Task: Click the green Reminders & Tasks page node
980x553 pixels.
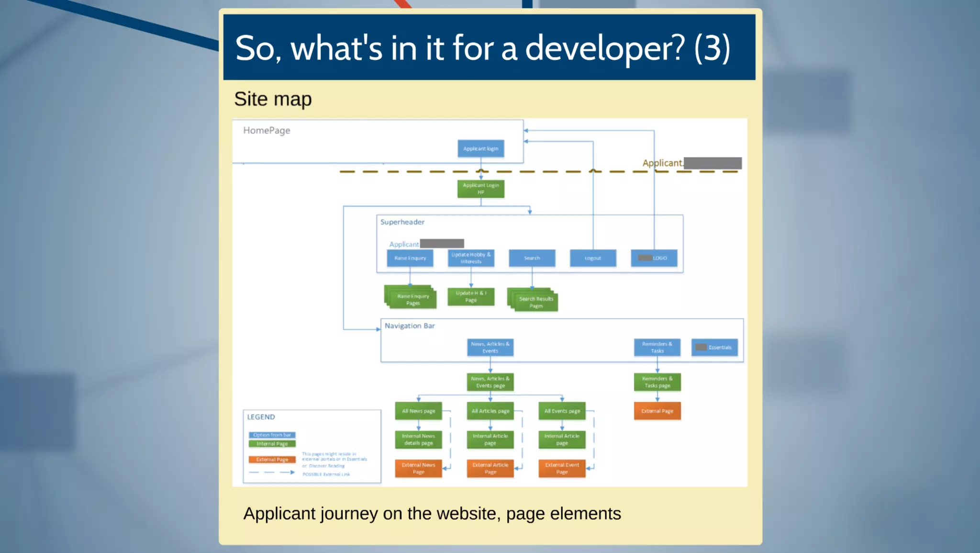Action: click(657, 382)
